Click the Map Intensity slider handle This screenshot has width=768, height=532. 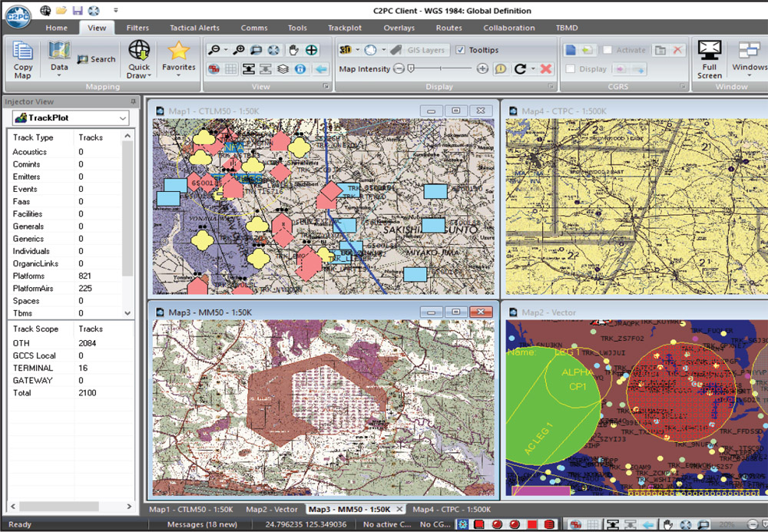pyautogui.click(x=411, y=69)
